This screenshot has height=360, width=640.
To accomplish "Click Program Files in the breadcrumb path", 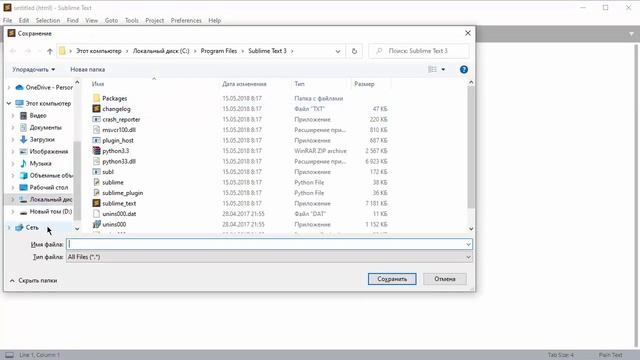I will (x=219, y=51).
